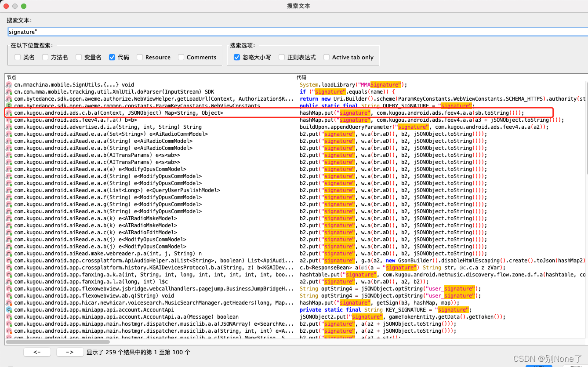588x367 pixels.
Task: Click method icon beside WebViewHelper.getLoadUrl result
Action: click(x=9, y=99)
